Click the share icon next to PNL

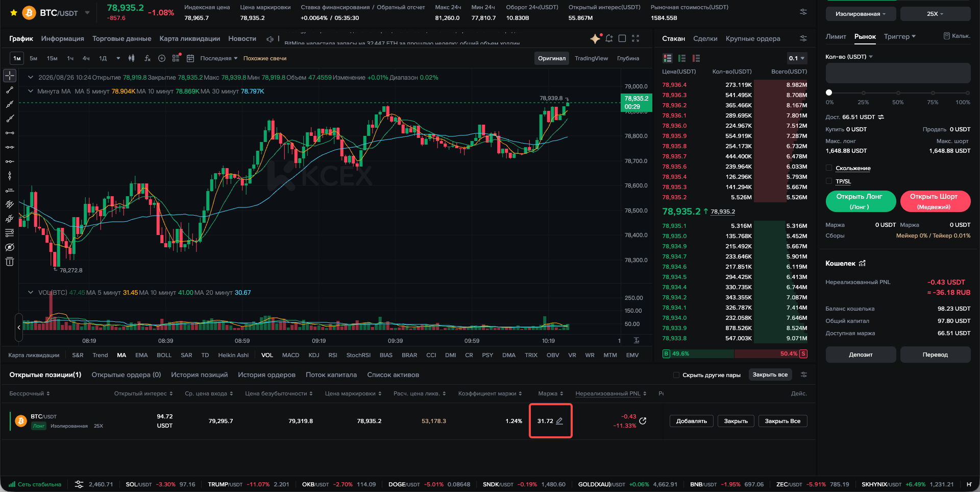pyautogui.click(x=643, y=421)
